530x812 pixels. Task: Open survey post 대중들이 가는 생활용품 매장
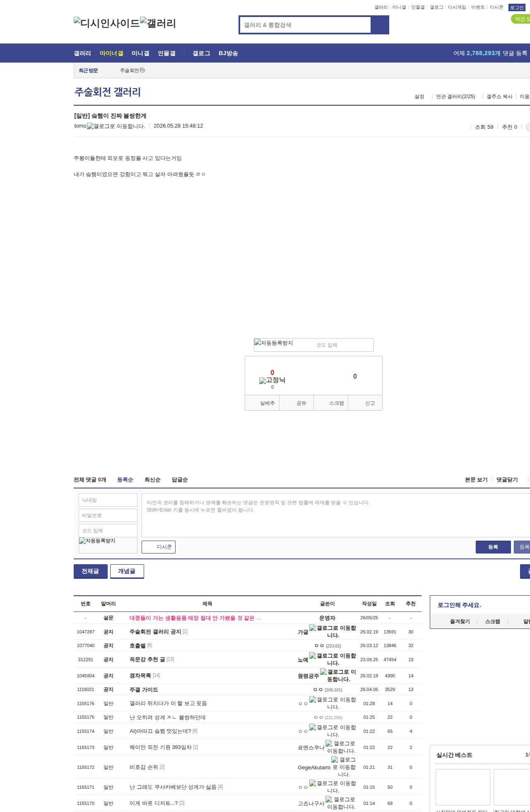(x=195, y=618)
